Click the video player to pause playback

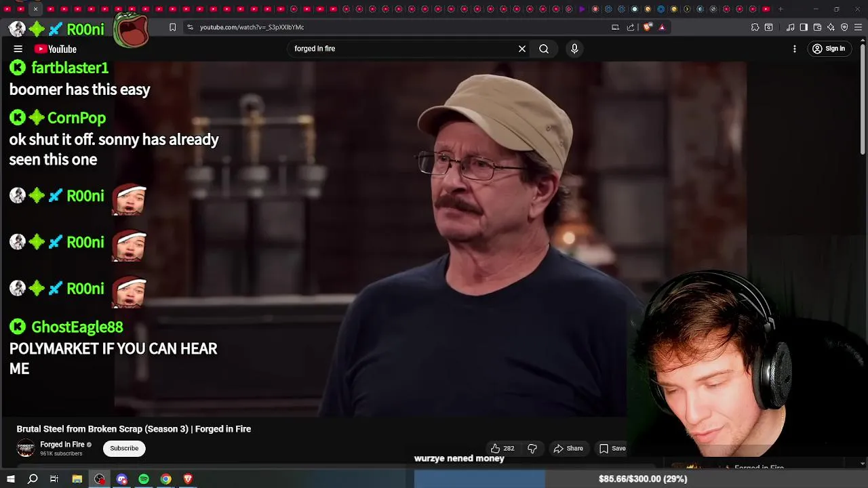pos(431,239)
